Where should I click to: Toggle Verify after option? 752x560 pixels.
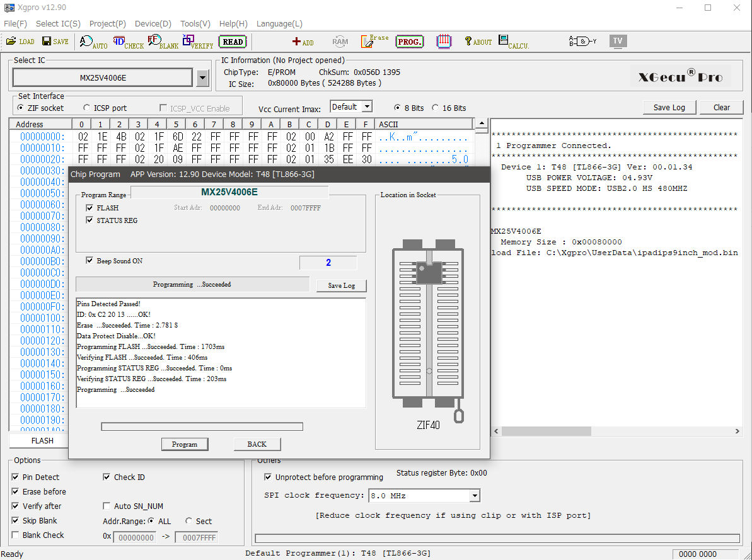15,506
